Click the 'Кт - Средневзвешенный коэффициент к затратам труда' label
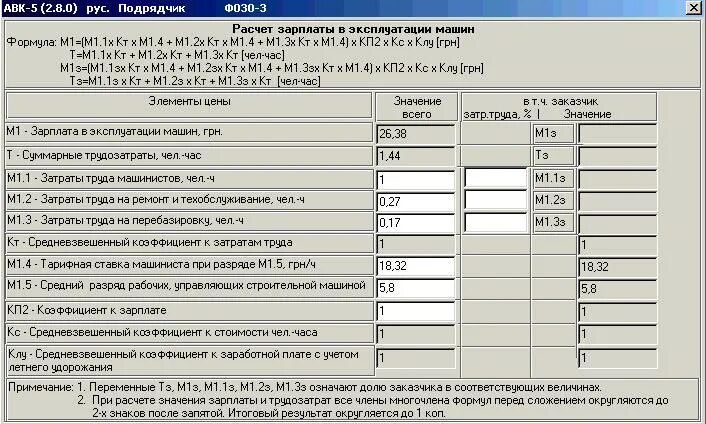This screenshot has height=424, width=706. tap(190, 243)
